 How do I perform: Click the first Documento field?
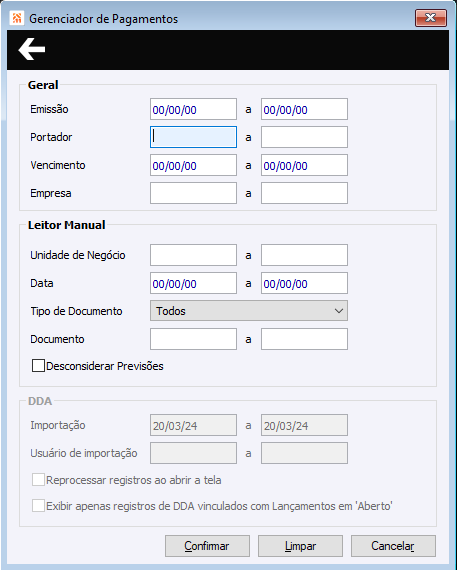coord(193,339)
